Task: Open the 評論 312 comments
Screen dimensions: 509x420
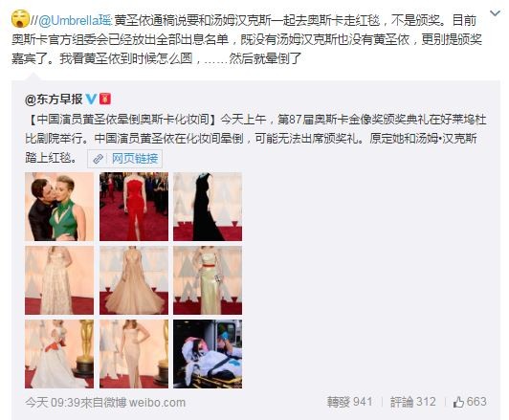Action: coord(412,402)
